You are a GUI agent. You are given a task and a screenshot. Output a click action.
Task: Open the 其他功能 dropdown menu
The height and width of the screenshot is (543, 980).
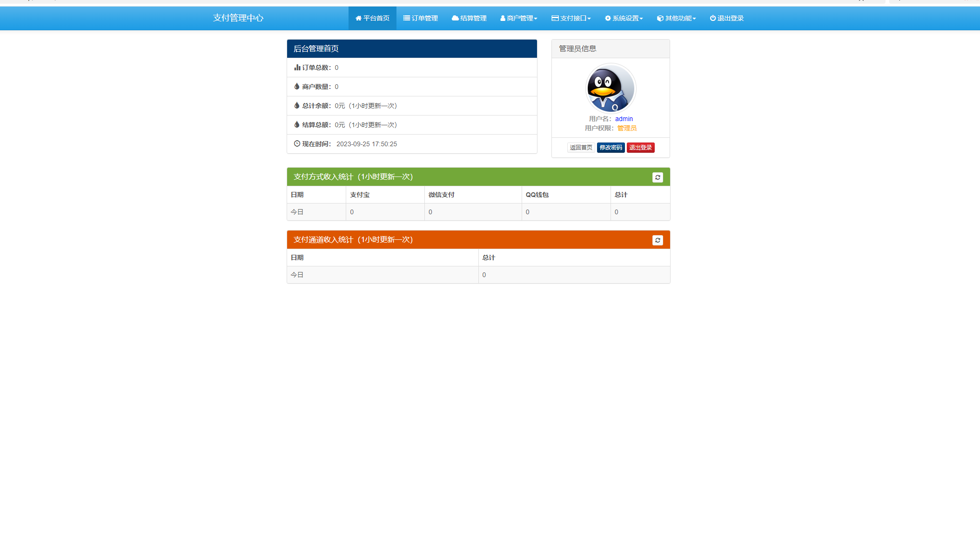[x=676, y=18]
